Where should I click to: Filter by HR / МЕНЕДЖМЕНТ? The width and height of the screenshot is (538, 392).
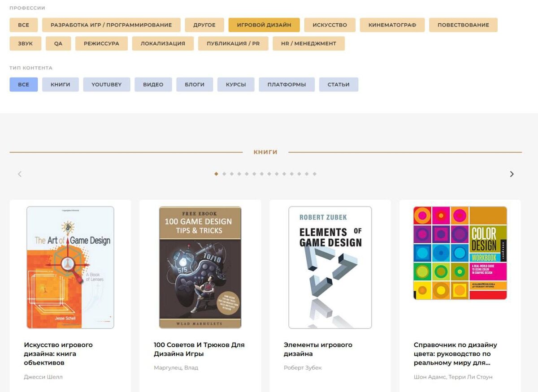pyautogui.click(x=308, y=43)
